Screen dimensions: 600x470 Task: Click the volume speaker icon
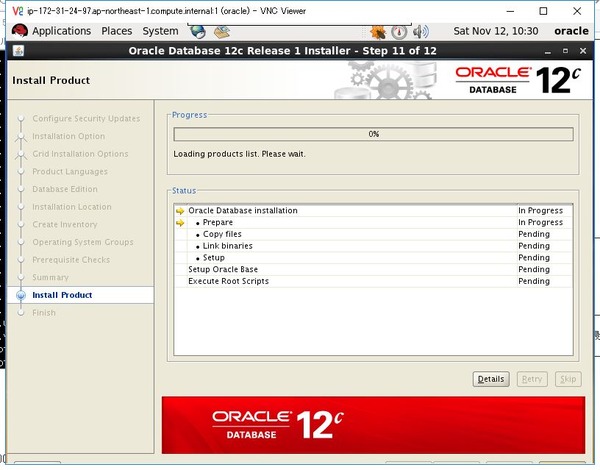click(421, 31)
